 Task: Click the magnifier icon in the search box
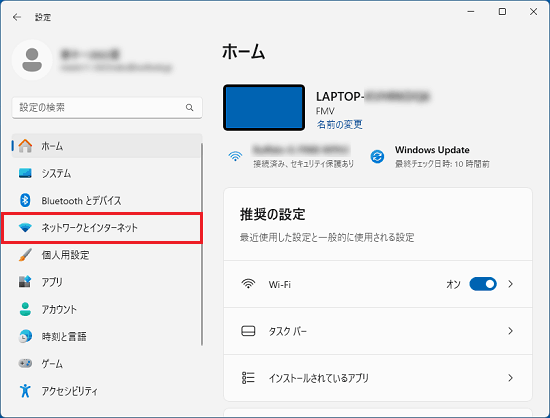coord(189,107)
